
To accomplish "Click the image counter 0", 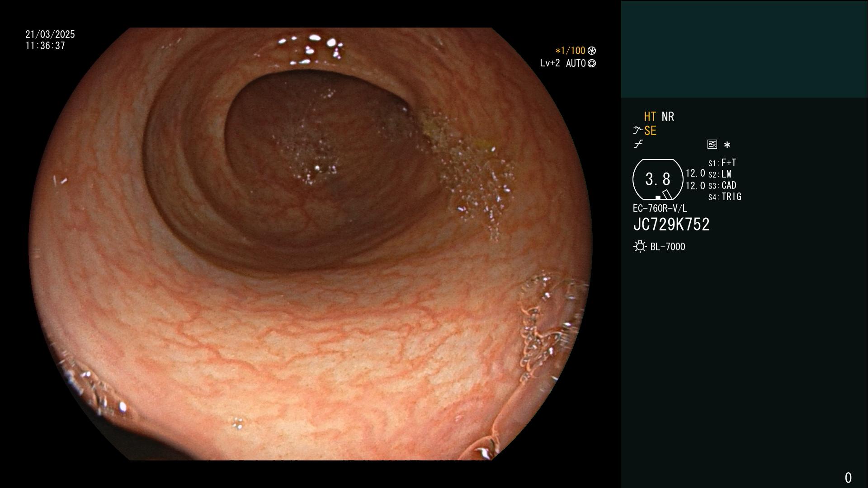I will (848, 478).
